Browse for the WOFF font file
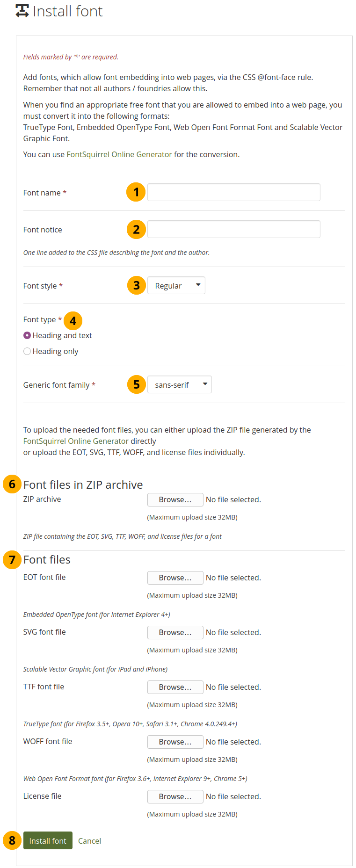This screenshot has width=356, height=868. click(175, 742)
